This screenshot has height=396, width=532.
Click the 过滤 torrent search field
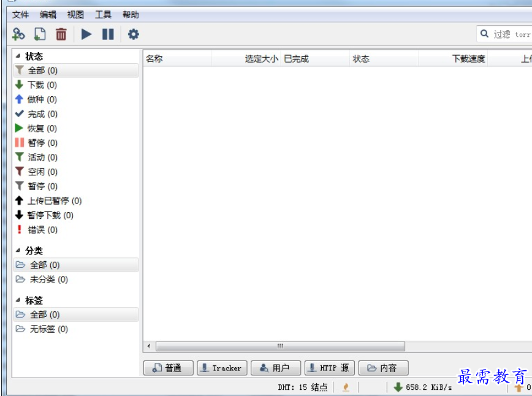click(x=505, y=34)
